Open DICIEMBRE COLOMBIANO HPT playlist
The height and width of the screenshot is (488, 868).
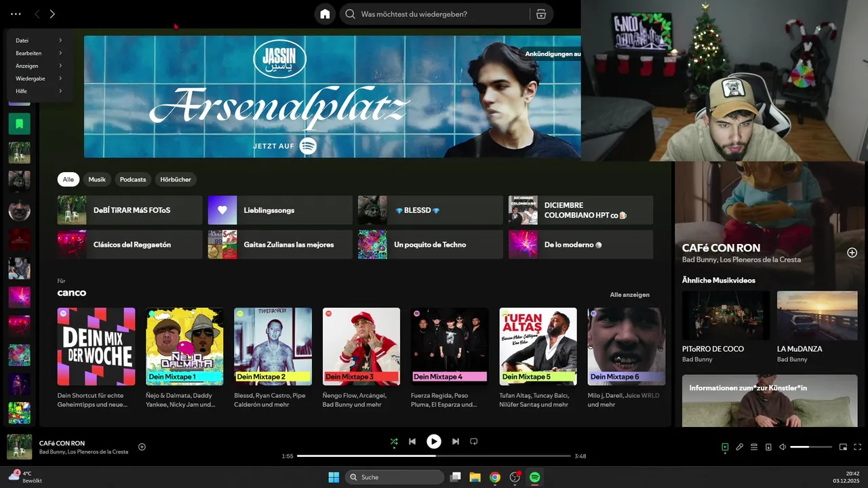tap(581, 210)
